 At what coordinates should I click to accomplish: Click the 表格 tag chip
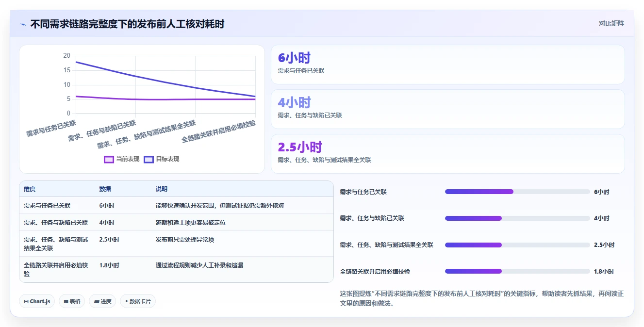click(x=72, y=301)
